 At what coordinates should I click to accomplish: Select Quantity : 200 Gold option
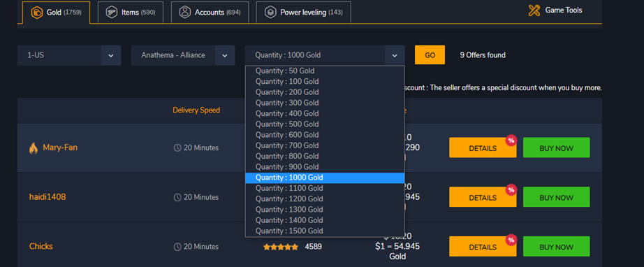325,92
